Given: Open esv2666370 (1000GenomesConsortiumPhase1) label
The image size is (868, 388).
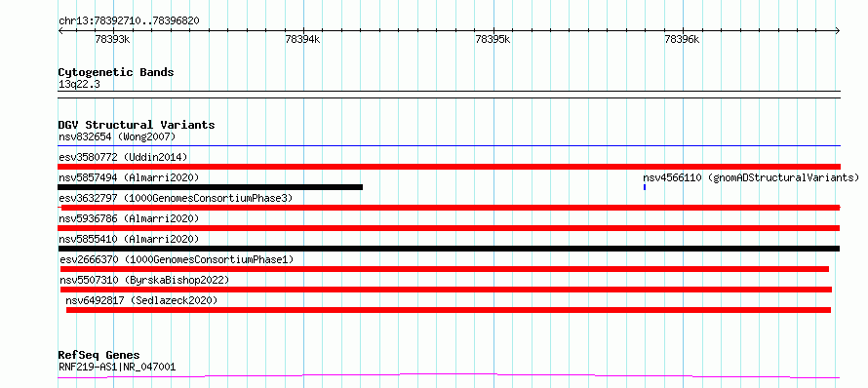Looking at the screenshot, I should (178, 259).
